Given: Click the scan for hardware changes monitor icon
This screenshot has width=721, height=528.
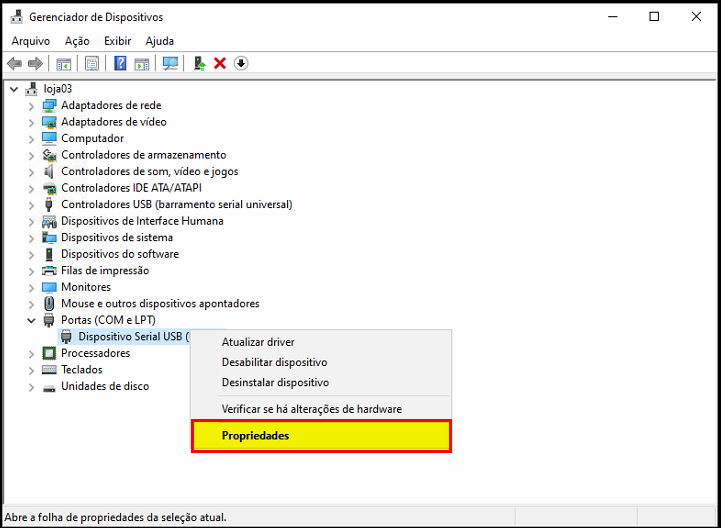Looking at the screenshot, I should (170, 63).
